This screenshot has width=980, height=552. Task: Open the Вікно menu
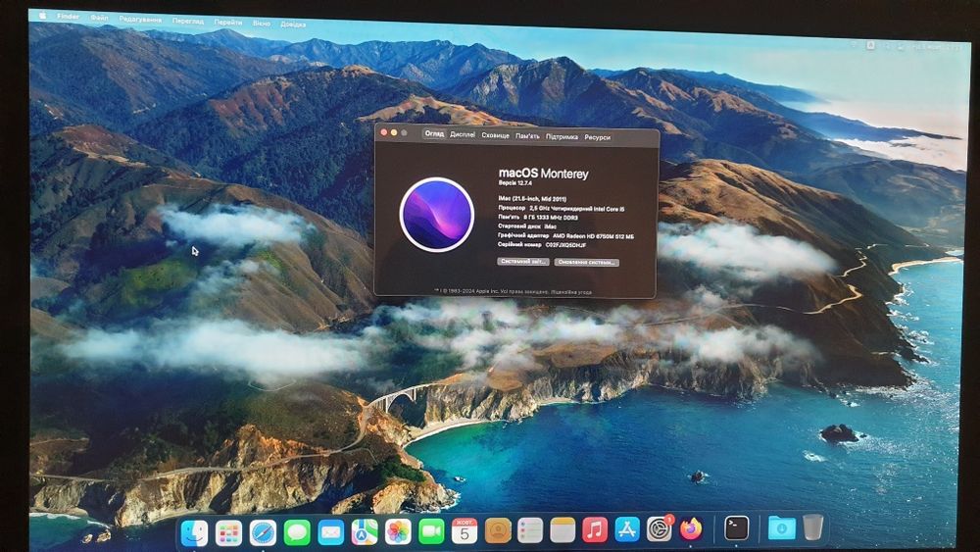[262, 24]
